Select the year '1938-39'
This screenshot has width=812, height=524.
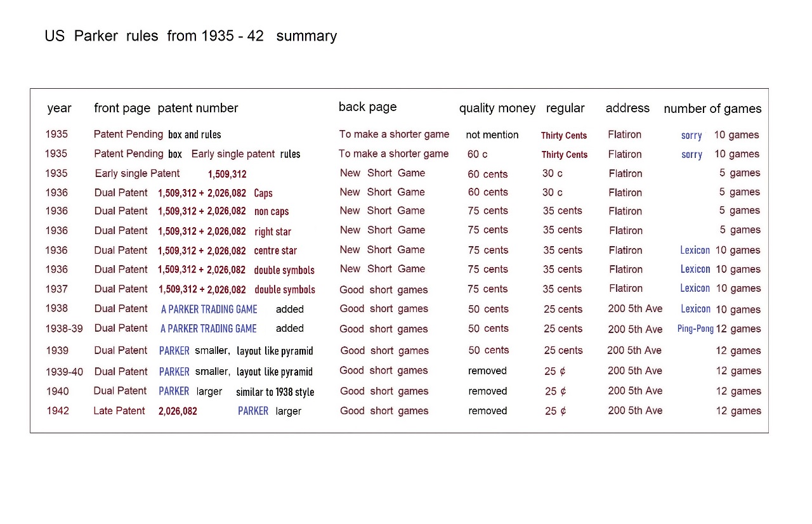(x=64, y=329)
